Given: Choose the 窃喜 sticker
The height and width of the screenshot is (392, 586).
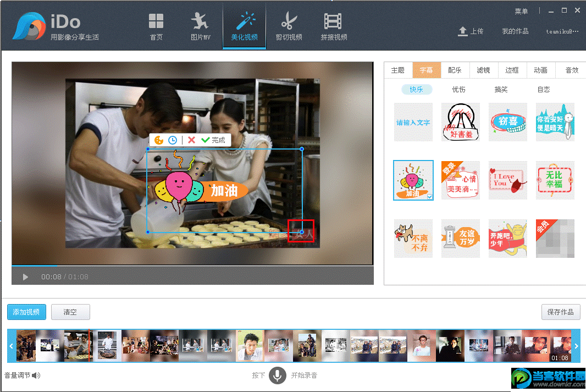Looking at the screenshot, I should [x=508, y=122].
